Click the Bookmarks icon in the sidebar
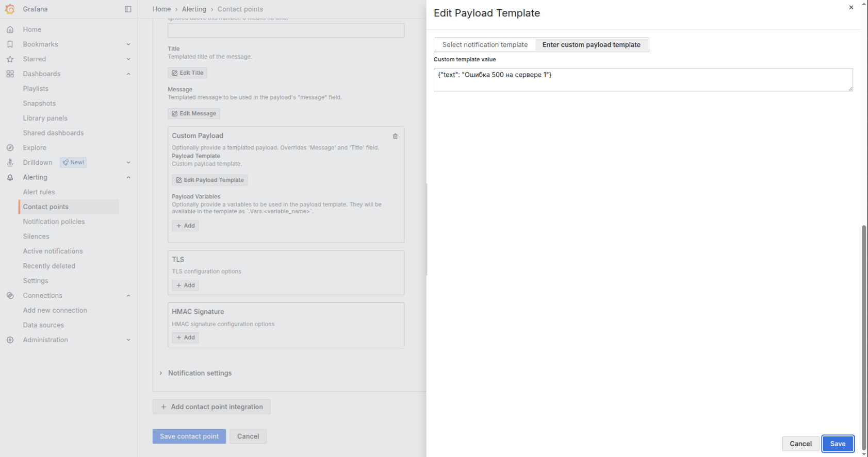 click(x=10, y=44)
